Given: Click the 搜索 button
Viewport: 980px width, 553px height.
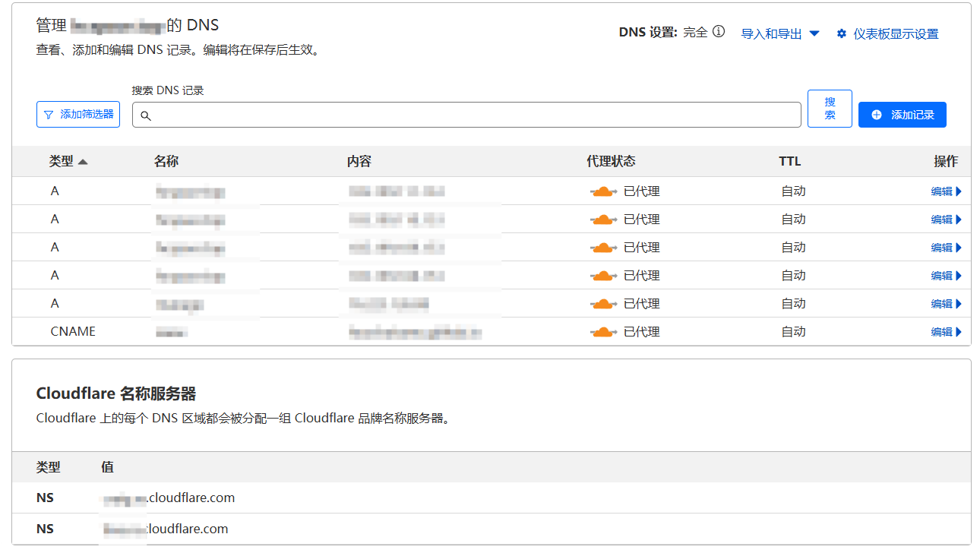Looking at the screenshot, I should [x=830, y=109].
